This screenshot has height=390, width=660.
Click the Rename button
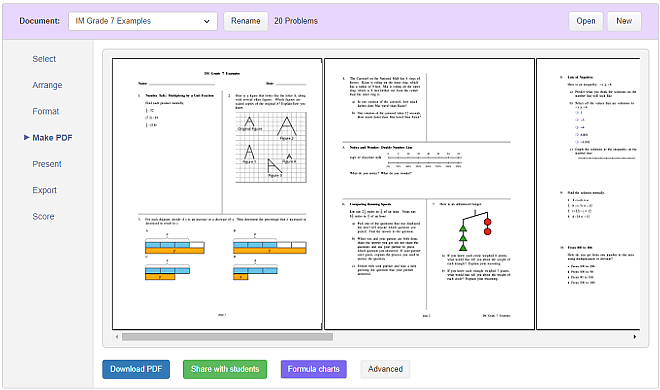[x=245, y=21]
